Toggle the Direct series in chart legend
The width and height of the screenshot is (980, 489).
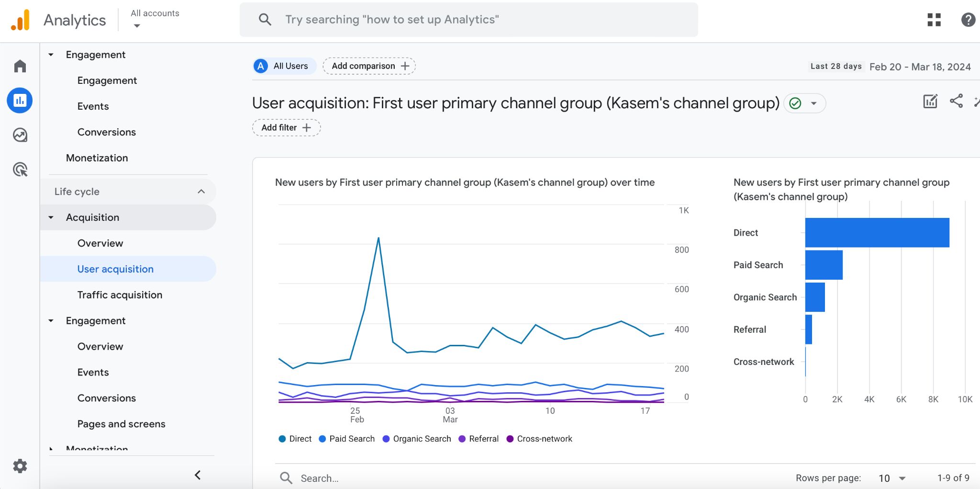(x=295, y=438)
